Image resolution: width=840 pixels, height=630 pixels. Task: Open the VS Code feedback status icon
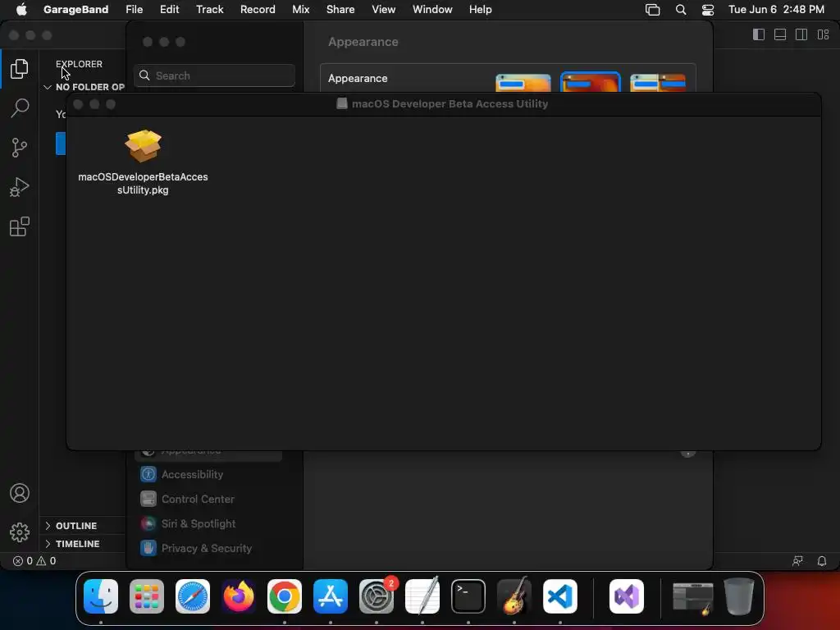point(797,561)
